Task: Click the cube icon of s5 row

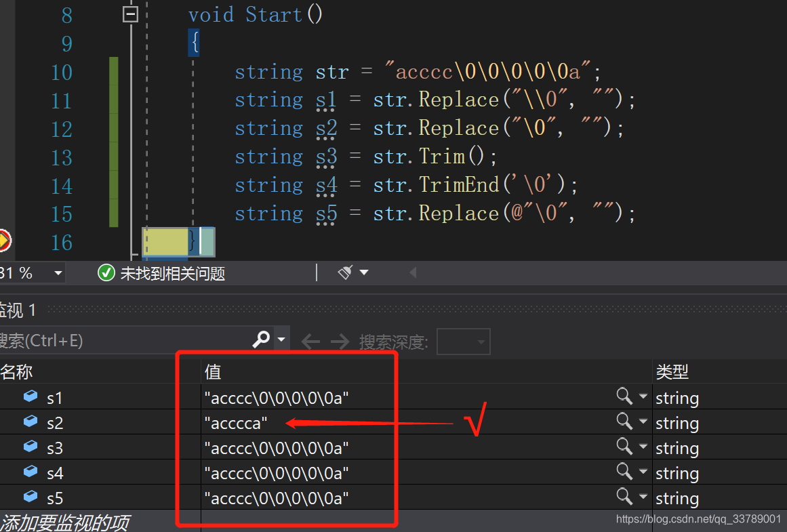Action: click(30, 496)
